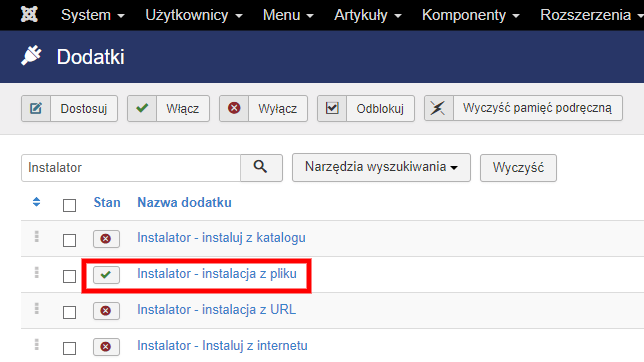Tick checkbox for Instaluj z internetu
This screenshot has width=644, height=362.
(x=69, y=348)
